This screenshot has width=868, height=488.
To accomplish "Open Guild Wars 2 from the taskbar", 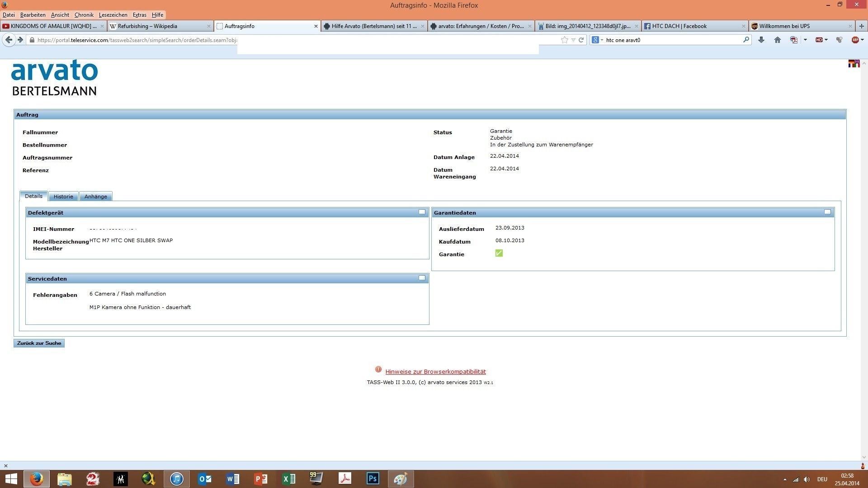I will coord(93,479).
